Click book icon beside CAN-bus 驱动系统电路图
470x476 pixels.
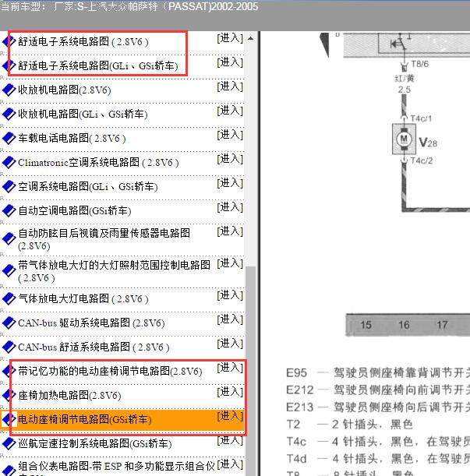tap(9, 323)
